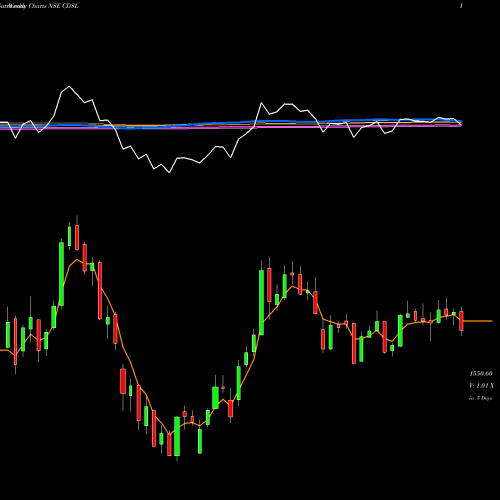The image size is (500, 500).
Task: Click the lowest trough of the white indicator line
Action: 169,172
